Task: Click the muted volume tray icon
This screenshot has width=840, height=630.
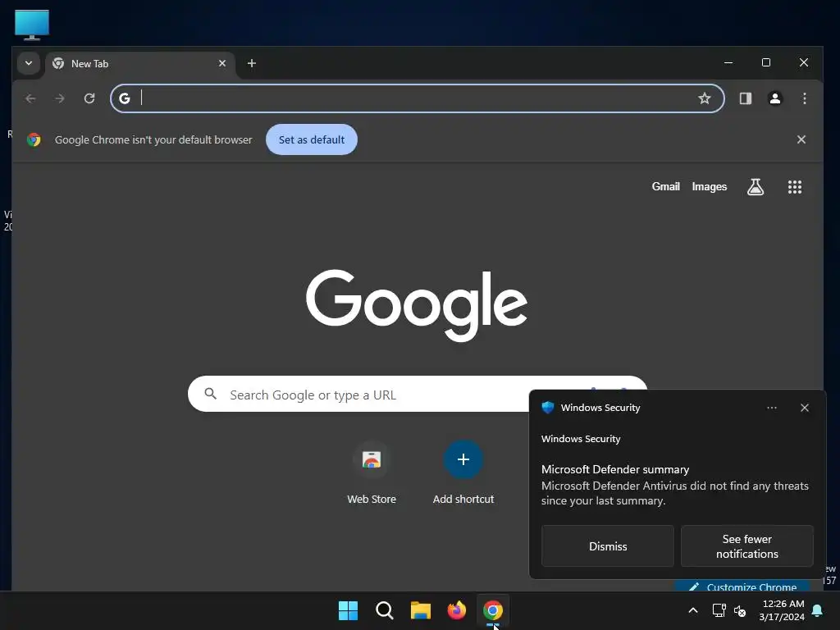Action: (740, 610)
